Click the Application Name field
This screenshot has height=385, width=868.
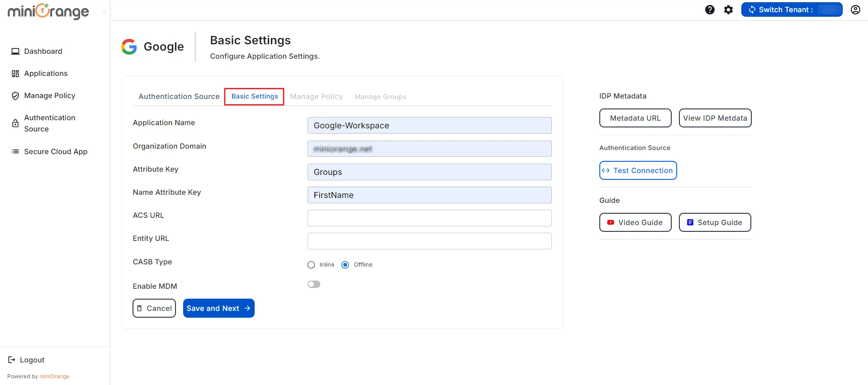click(x=429, y=126)
